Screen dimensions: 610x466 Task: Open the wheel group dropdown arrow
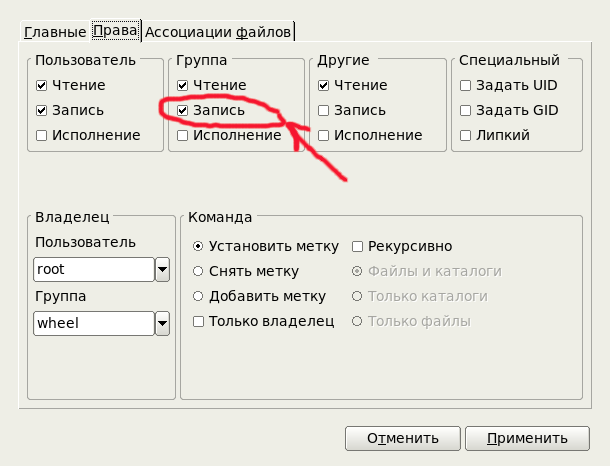162,323
